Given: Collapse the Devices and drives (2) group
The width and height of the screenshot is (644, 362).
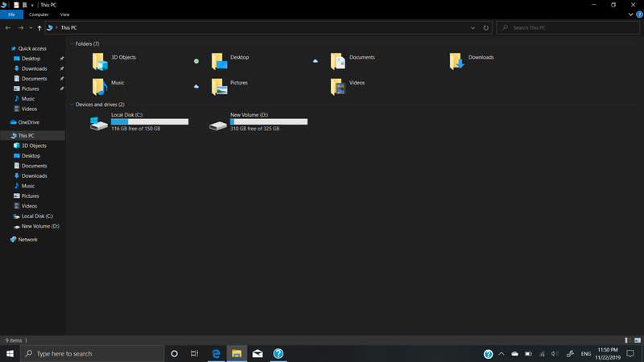Looking at the screenshot, I should pyautogui.click(x=72, y=105).
